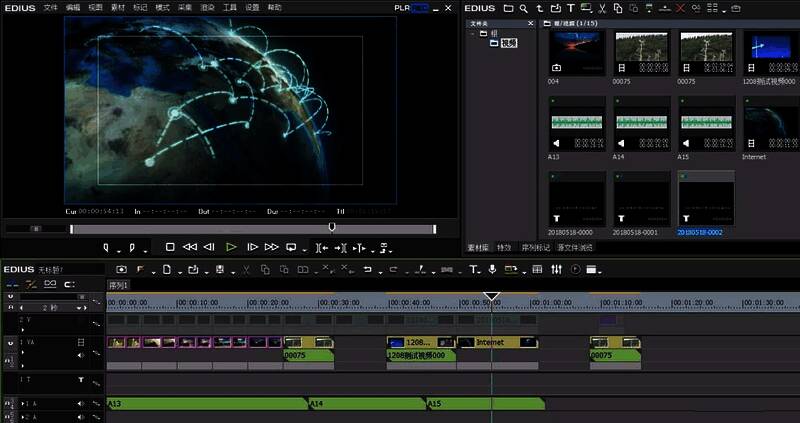Click the New Folder icon in the bin toolbar
800x423 pixels.
coord(508,8)
